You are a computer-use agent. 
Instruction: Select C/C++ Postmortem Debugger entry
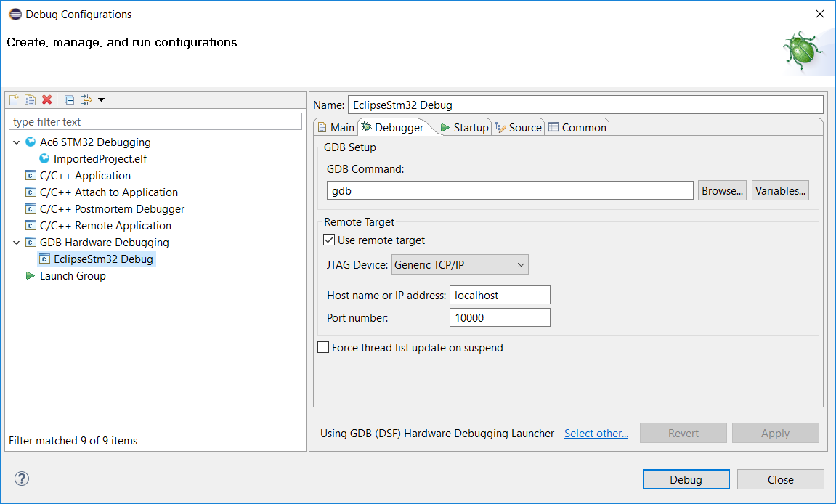pos(112,208)
